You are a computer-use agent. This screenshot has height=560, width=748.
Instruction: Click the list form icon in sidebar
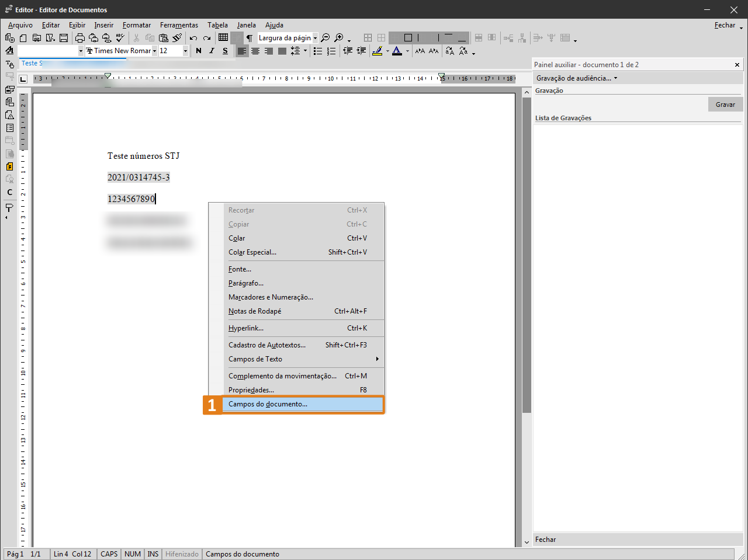tap(9, 128)
